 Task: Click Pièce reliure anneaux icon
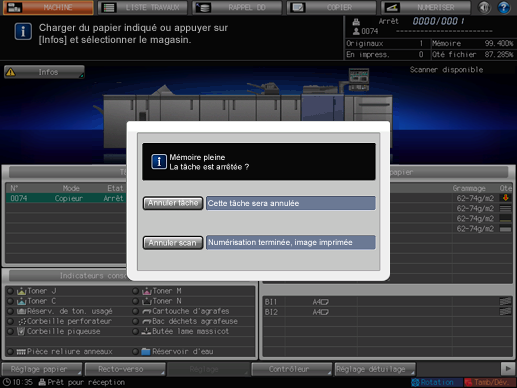(21, 352)
